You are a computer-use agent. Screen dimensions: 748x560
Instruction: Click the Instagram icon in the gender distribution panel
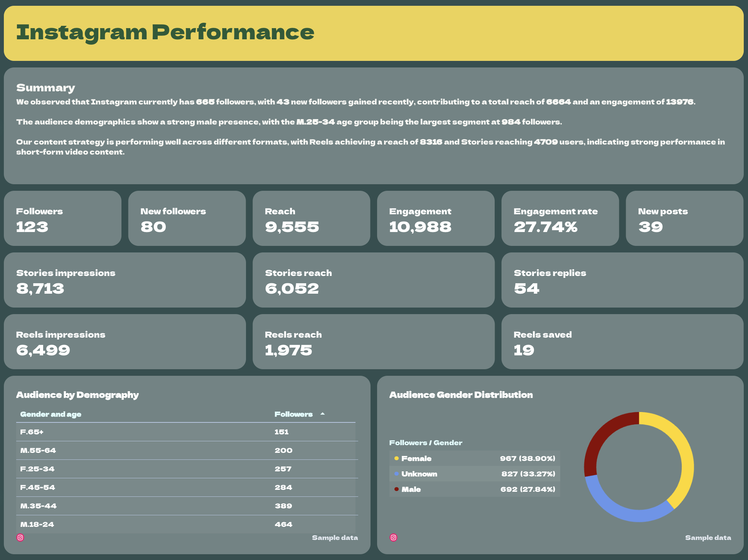click(x=393, y=537)
